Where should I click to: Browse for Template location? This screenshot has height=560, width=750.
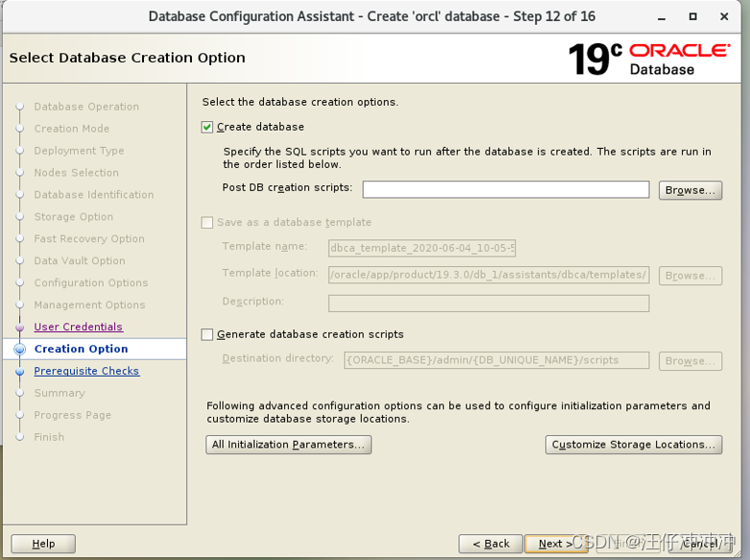click(x=690, y=276)
